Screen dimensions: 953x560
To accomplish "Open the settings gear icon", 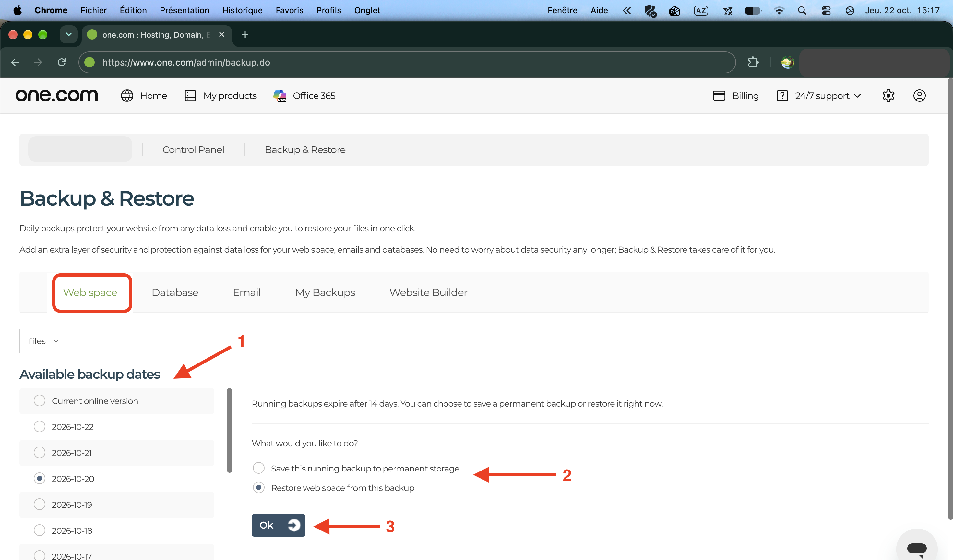I will point(888,96).
